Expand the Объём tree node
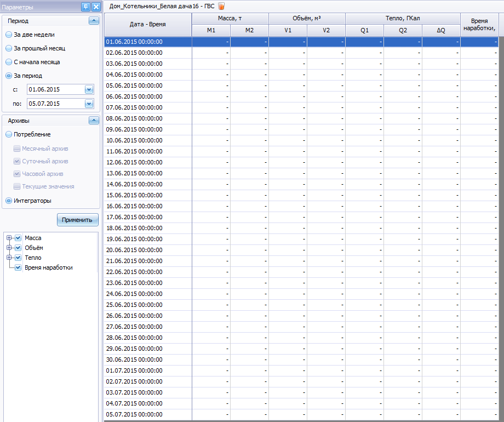This screenshot has width=504, height=422. (x=9, y=248)
